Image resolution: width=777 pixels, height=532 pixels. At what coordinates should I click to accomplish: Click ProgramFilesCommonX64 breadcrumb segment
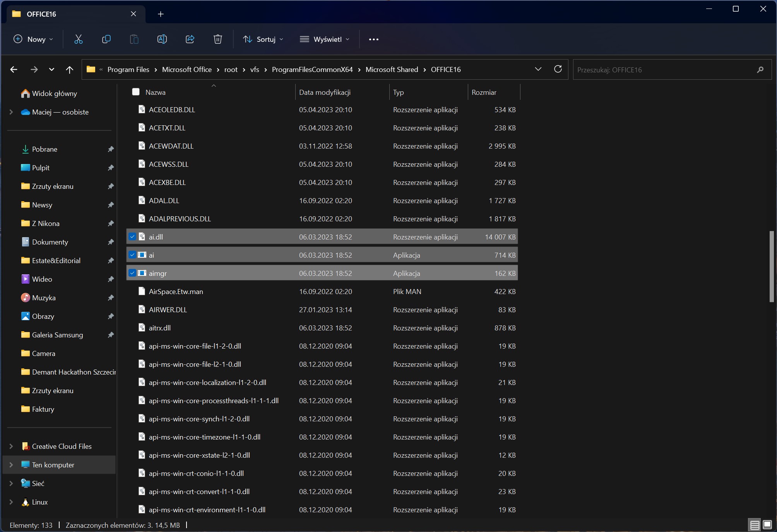312,70
